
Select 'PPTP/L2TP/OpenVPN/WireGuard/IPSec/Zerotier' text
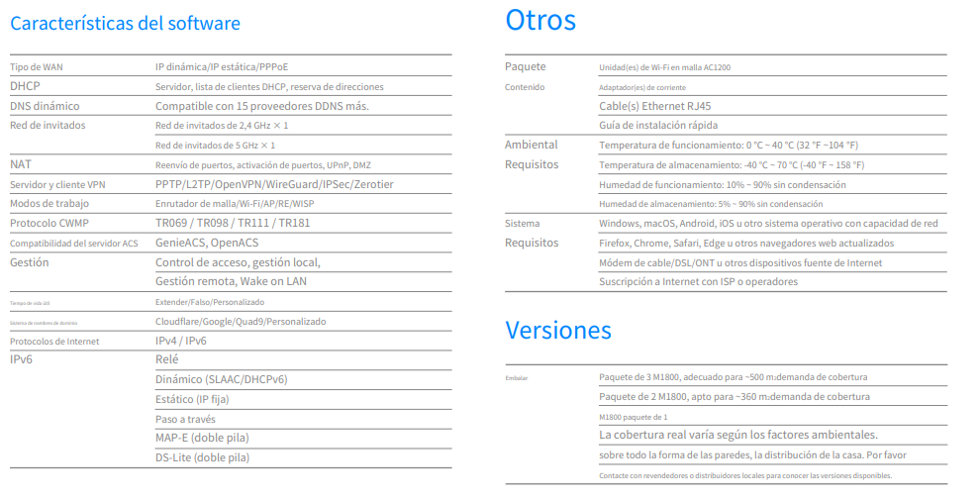(274, 184)
